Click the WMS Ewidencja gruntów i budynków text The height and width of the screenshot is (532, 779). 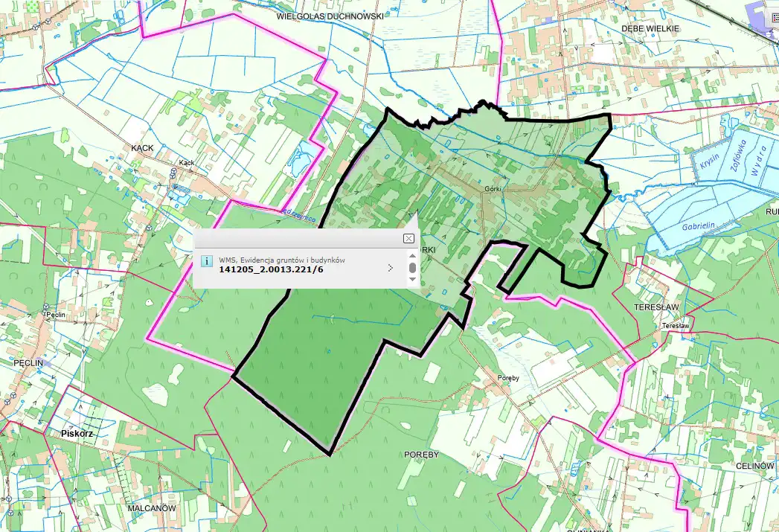[282, 260]
